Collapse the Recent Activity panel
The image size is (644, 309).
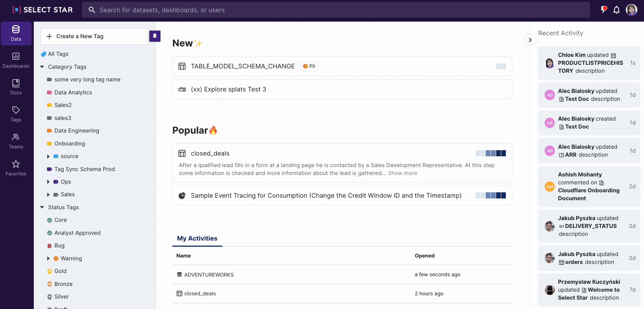click(x=530, y=40)
